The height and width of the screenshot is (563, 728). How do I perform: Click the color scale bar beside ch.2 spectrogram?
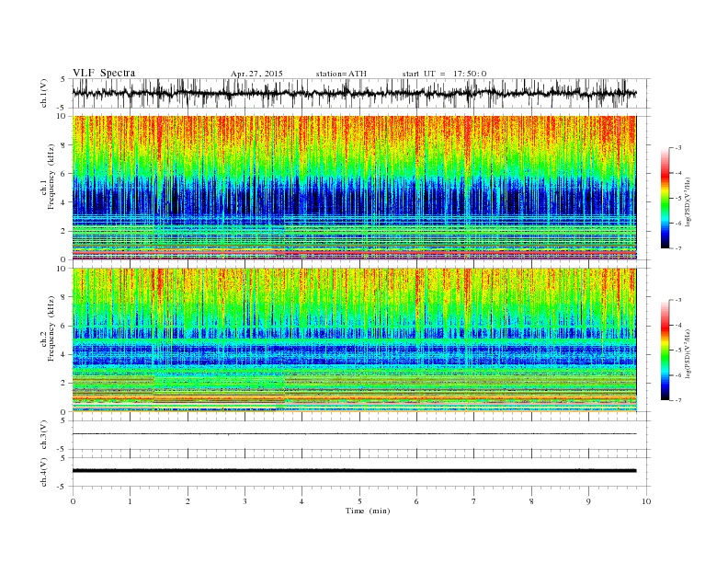(x=665, y=350)
